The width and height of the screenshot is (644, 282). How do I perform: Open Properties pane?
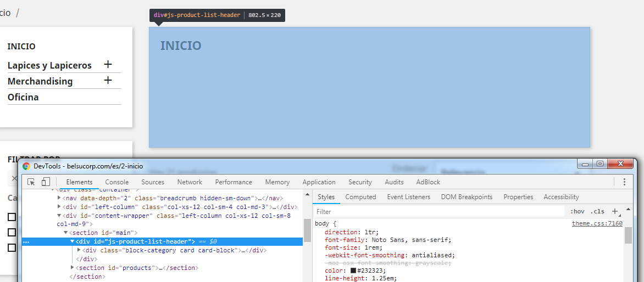coord(518,197)
